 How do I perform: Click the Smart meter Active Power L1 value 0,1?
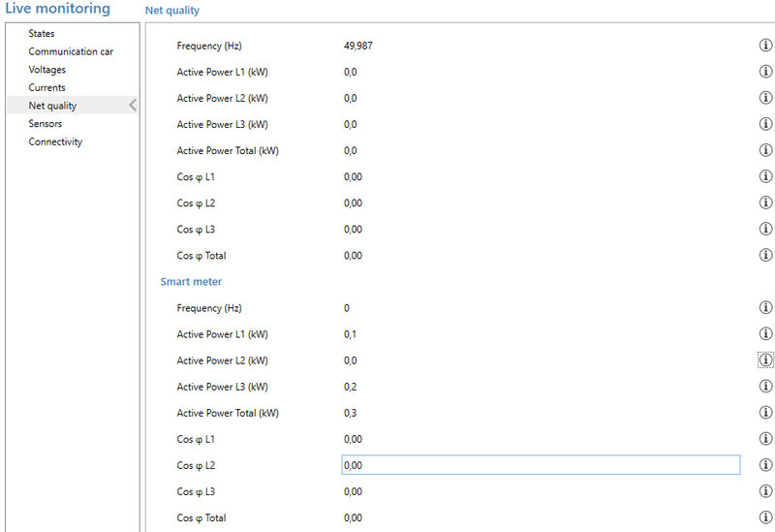click(350, 334)
